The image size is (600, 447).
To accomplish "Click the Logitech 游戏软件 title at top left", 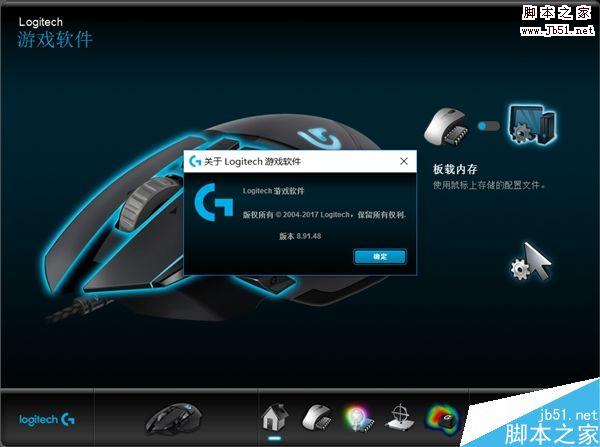I will coord(55,33).
